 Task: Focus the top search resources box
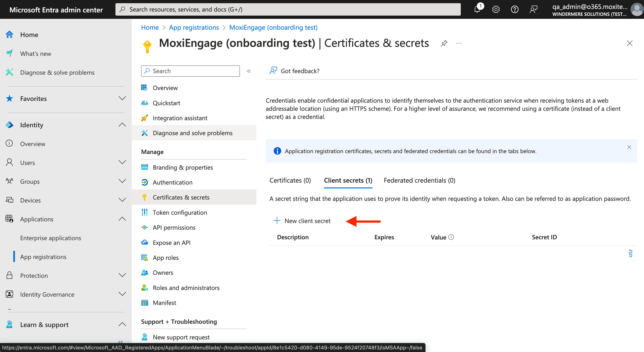[288, 9]
